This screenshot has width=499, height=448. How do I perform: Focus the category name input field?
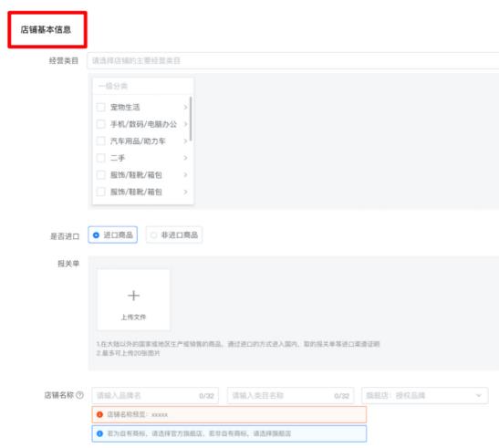[290, 395]
